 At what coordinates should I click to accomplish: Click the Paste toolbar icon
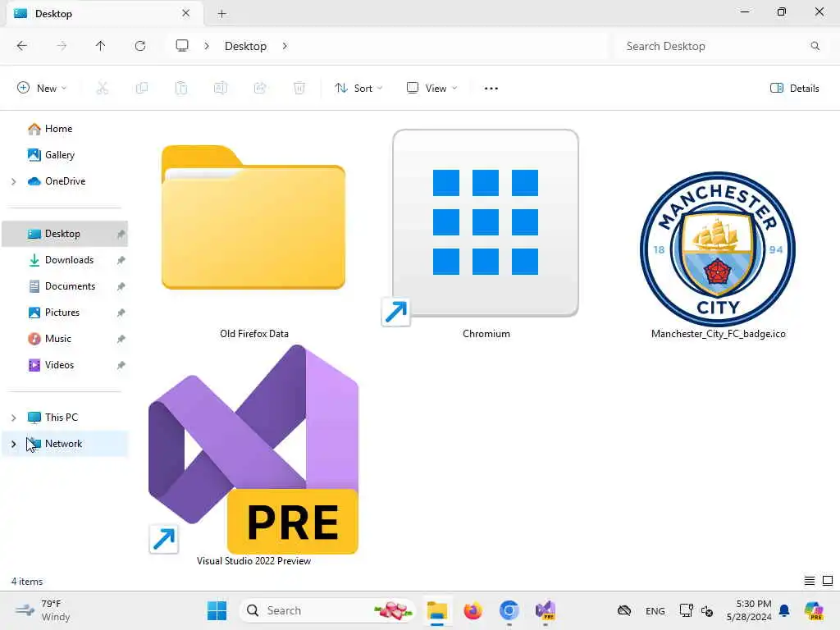coord(181,88)
